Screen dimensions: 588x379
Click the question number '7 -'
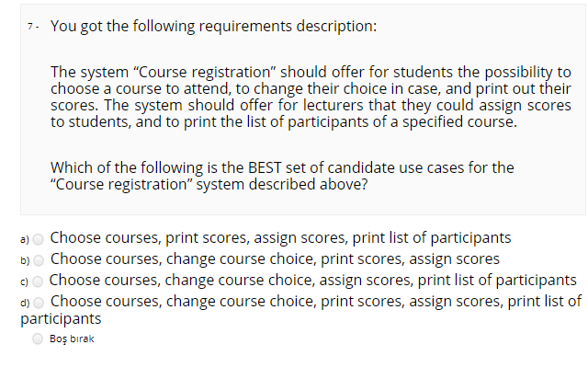[x=33, y=27]
